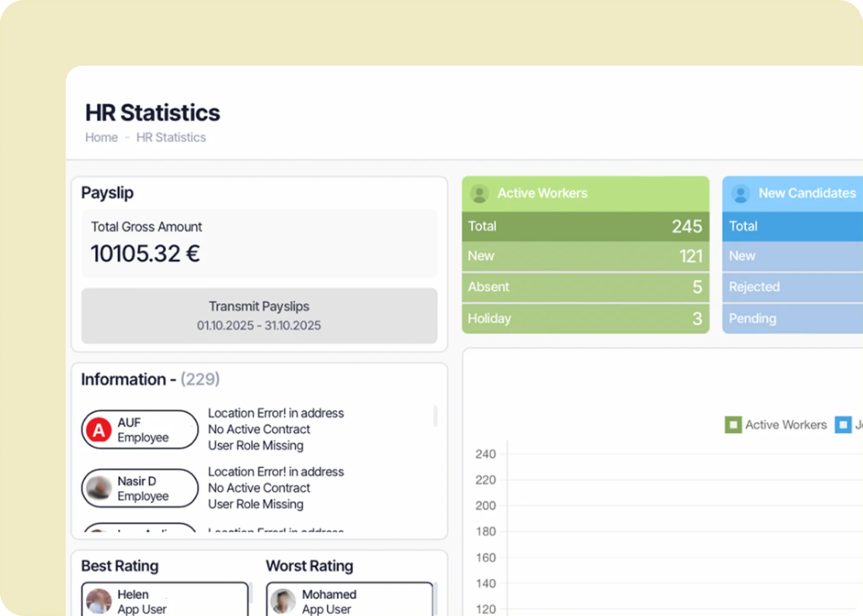Viewport: 863px width, 616px height.
Task: Click Mohamed's profile picture in Worst Rating
Action: [283, 601]
